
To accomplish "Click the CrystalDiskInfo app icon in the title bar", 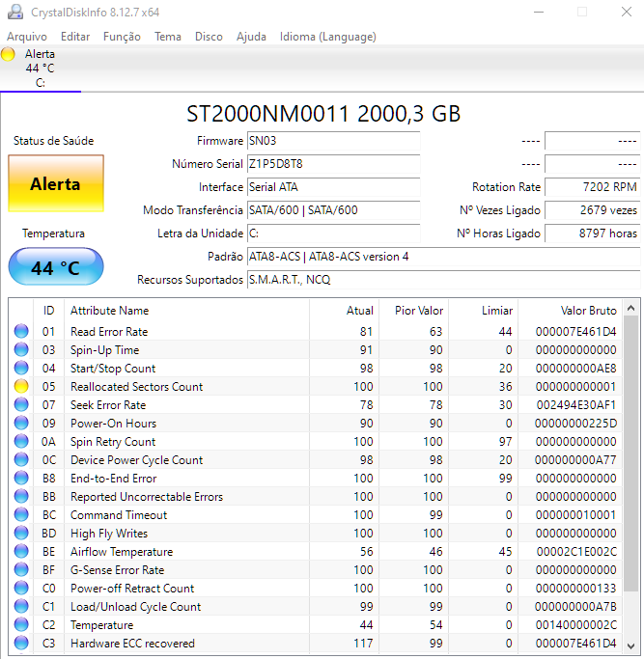I will (15, 12).
